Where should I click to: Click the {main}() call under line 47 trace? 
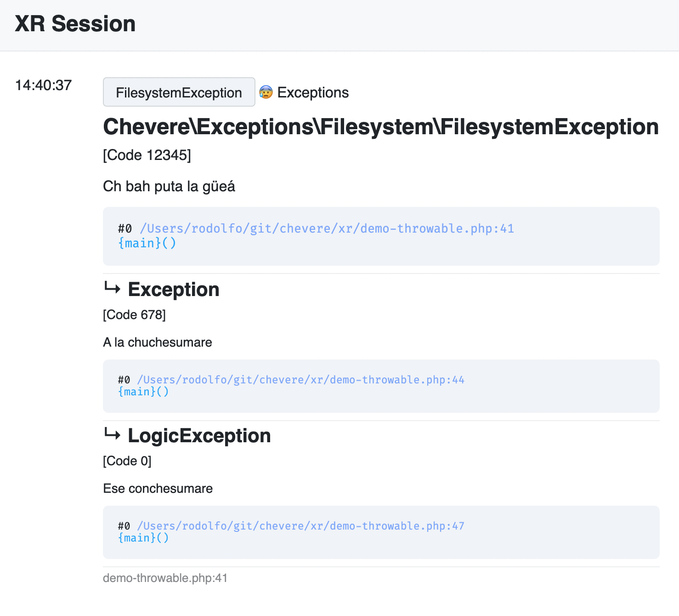click(144, 538)
